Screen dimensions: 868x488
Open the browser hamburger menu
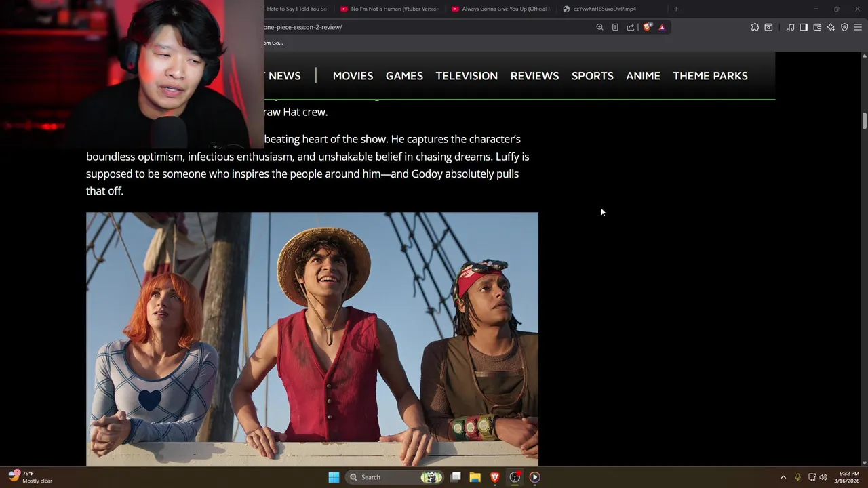[x=858, y=27]
